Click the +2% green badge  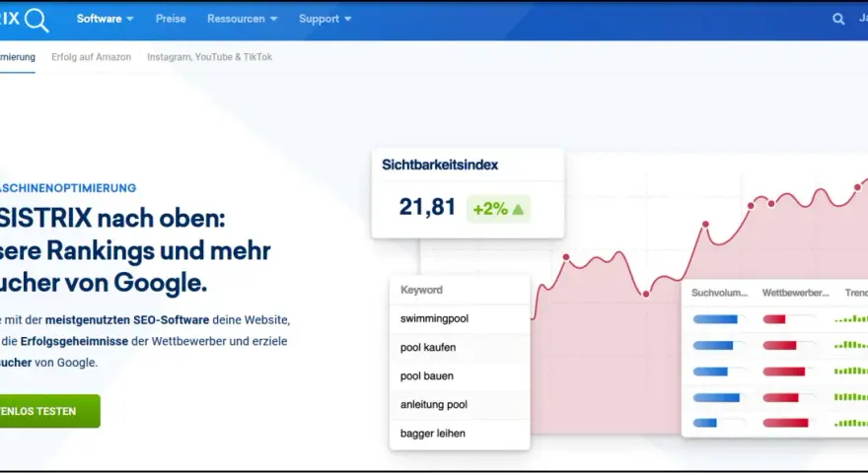coord(498,209)
